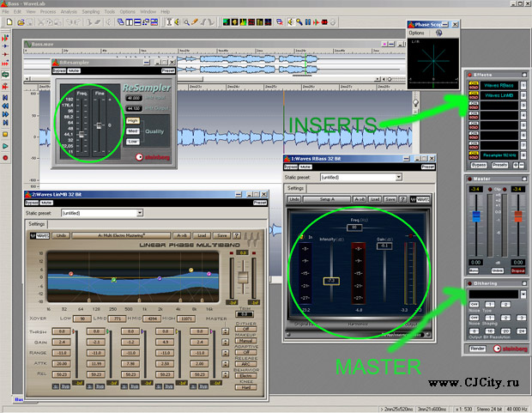
Task: Click the red record button on transport bar
Action: (x=5, y=158)
